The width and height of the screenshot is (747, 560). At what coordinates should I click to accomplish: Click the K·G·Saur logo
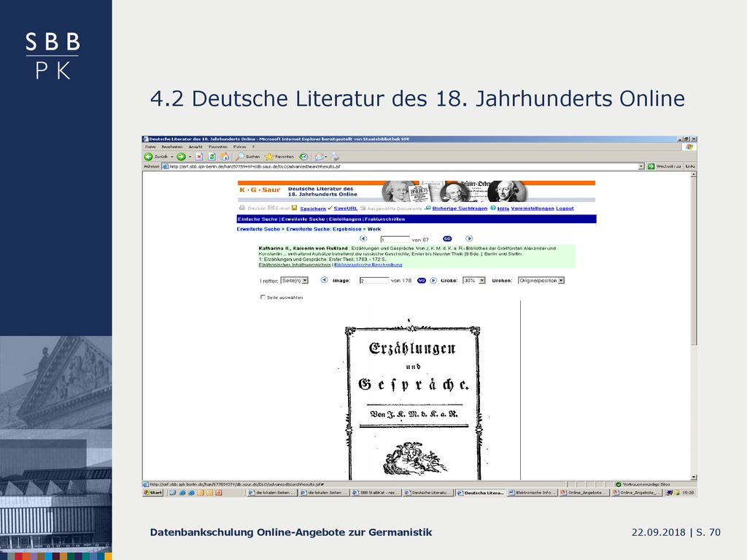point(260,190)
